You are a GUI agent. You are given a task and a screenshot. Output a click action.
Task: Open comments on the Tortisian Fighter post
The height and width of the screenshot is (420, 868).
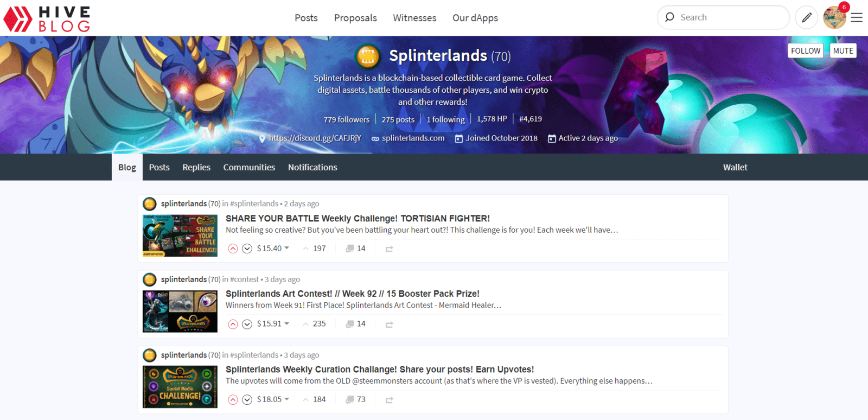coord(356,249)
